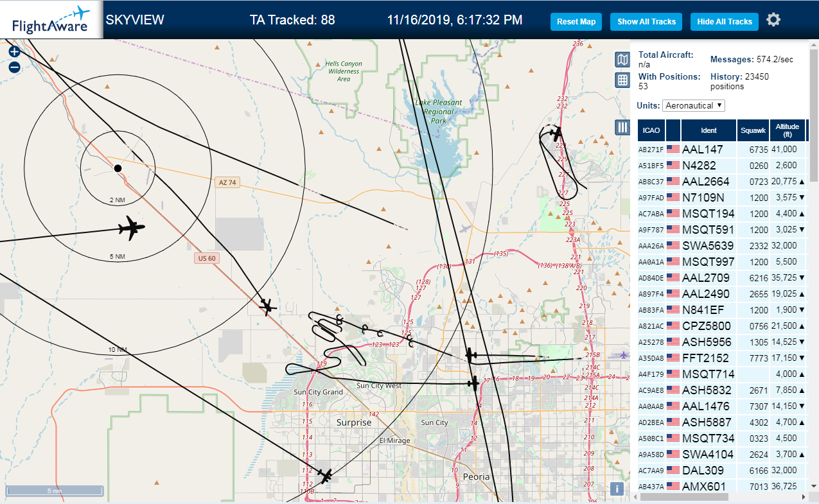The image size is (819, 504).
Task: Click the FlightAware logo
Action: 51,20
